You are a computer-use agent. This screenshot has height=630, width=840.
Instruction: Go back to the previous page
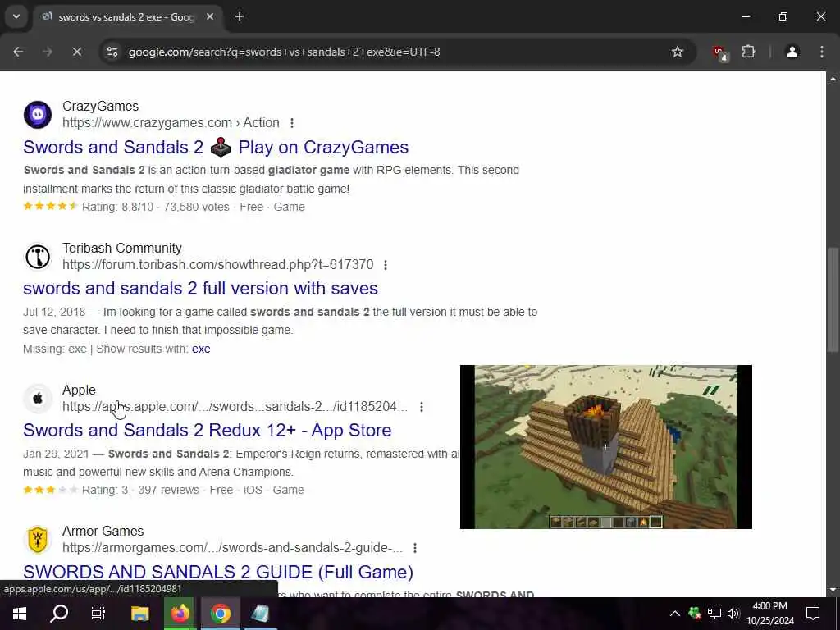coord(18,52)
